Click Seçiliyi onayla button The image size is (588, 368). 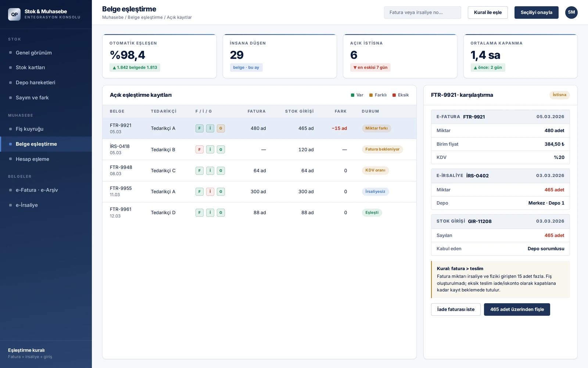click(536, 13)
